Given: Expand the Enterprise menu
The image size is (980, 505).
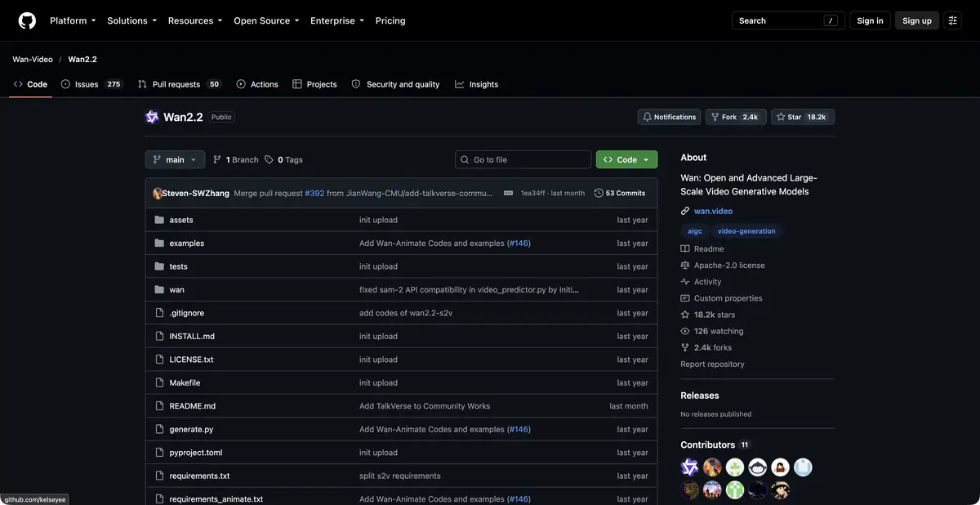Looking at the screenshot, I should point(337,20).
